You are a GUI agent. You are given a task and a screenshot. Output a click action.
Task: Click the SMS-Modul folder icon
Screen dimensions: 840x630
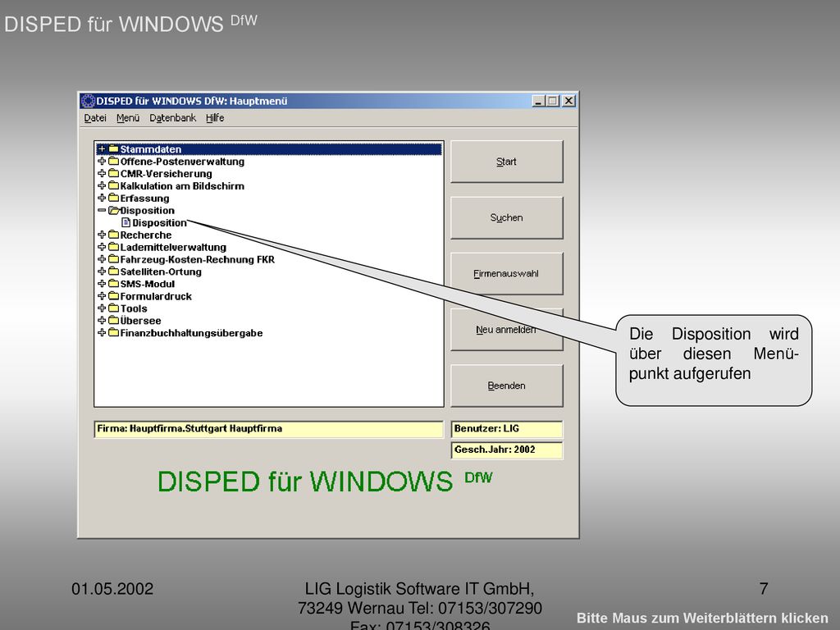pos(113,284)
